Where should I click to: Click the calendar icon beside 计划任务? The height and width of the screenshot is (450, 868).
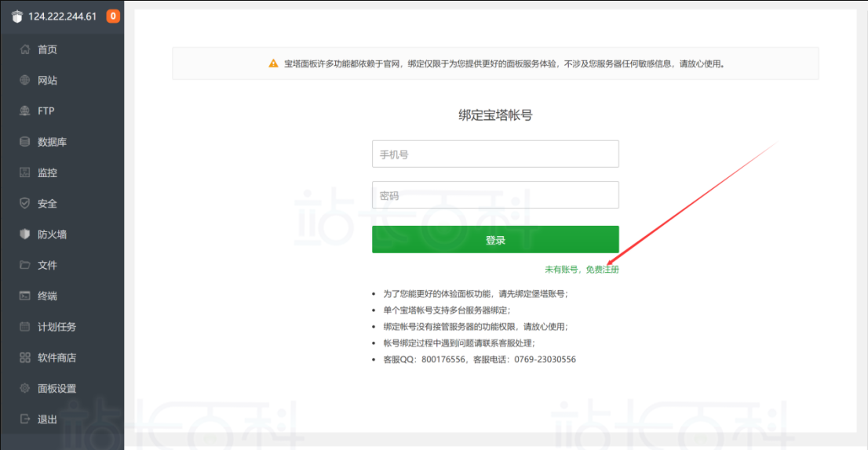(25, 327)
